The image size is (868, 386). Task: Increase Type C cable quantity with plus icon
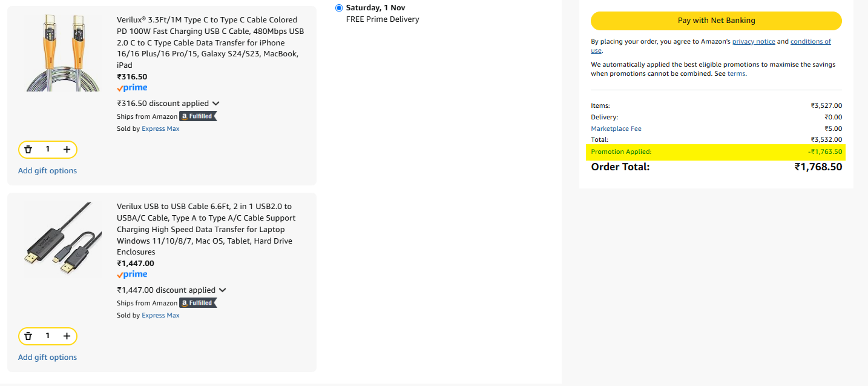click(67, 149)
